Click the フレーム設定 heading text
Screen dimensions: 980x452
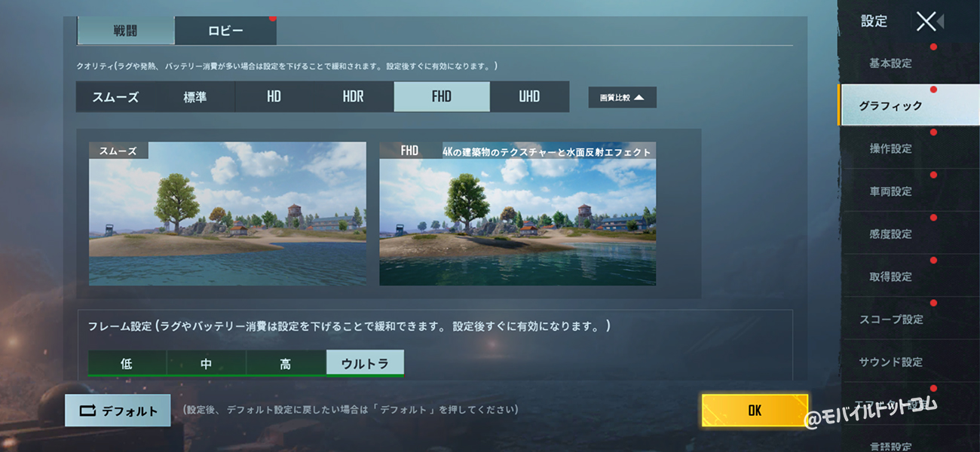(x=349, y=326)
